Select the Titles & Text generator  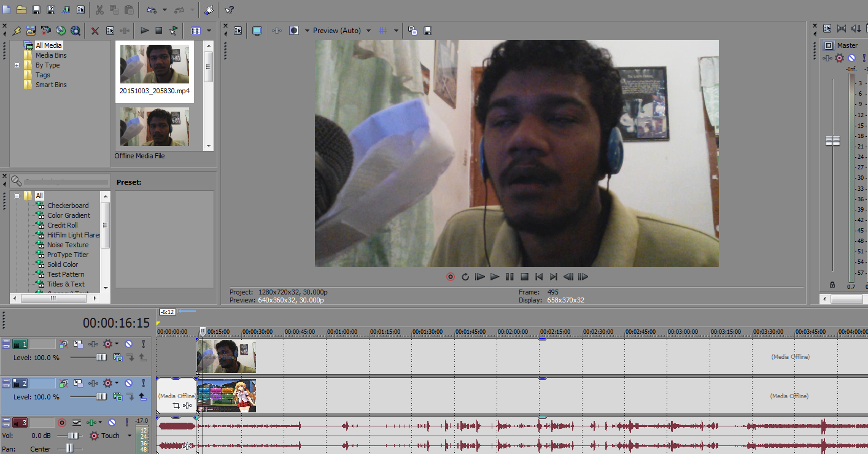(x=66, y=284)
